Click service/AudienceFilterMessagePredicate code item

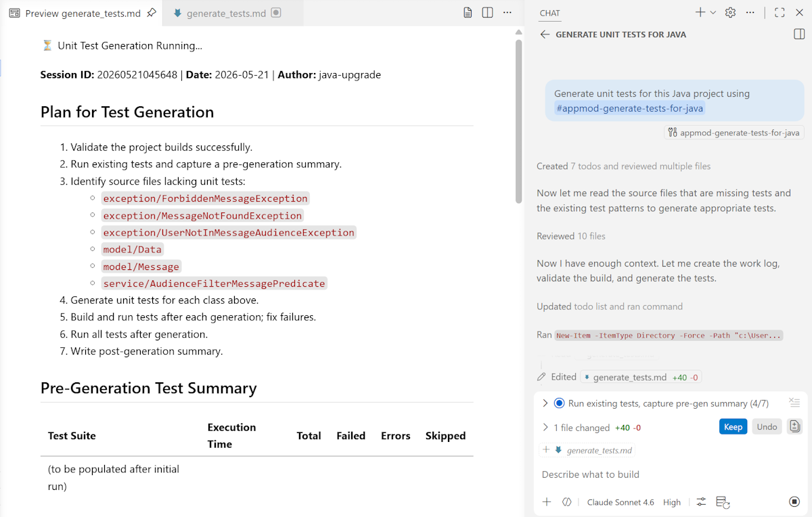(215, 284)
